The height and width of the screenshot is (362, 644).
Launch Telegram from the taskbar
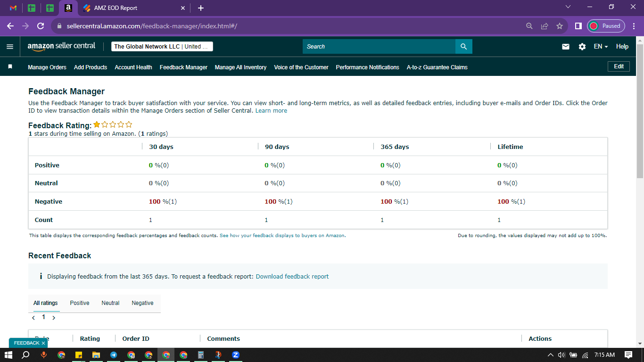click(114, 355)
